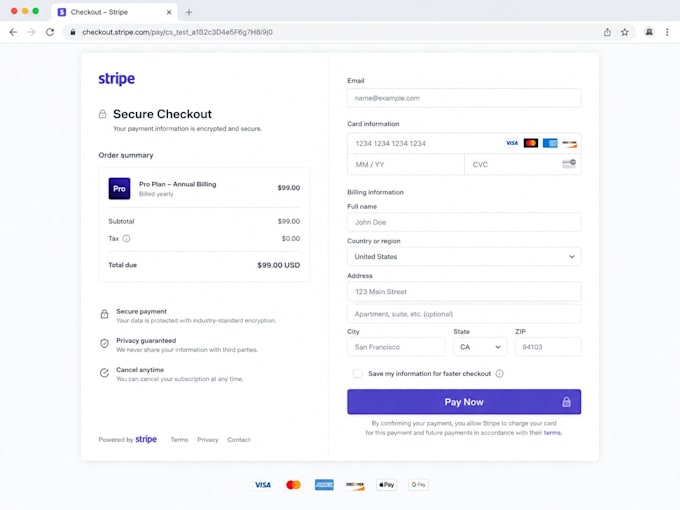Click the footer Discover logo
Screen dimensions: 680x510
(x=355, y=485)
